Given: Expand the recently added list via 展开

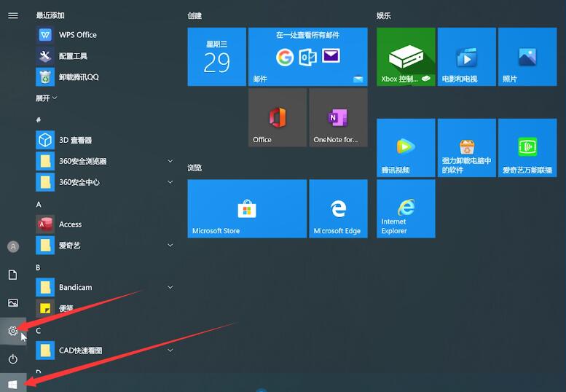Looking at the screenshot, I should (46, 98).
